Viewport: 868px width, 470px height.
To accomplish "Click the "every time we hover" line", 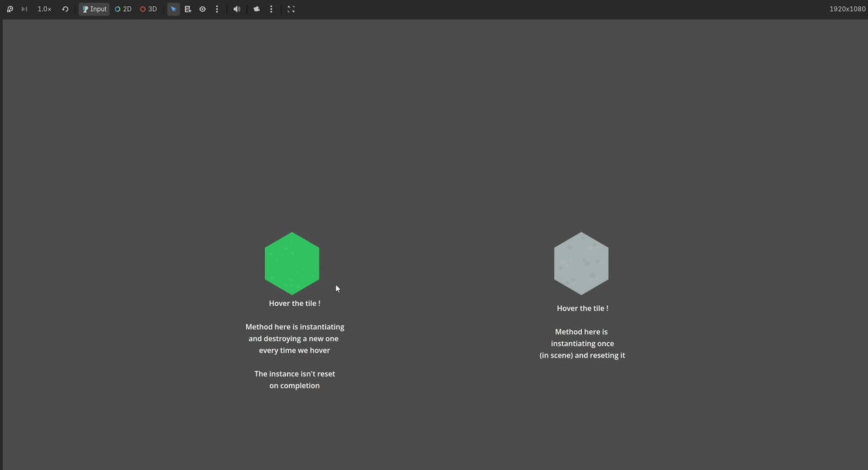I will click(294, 351).
